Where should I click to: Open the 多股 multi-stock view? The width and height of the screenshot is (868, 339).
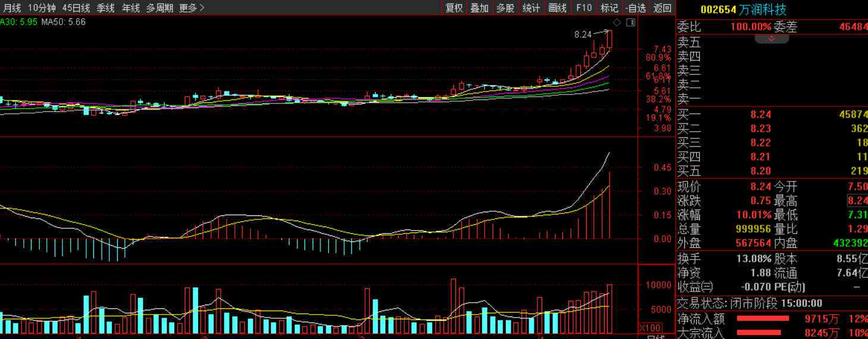pos(505,8)
